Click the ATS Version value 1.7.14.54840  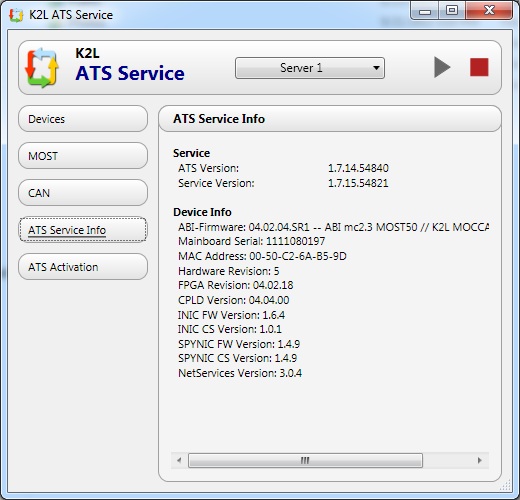tap(358, 168)
